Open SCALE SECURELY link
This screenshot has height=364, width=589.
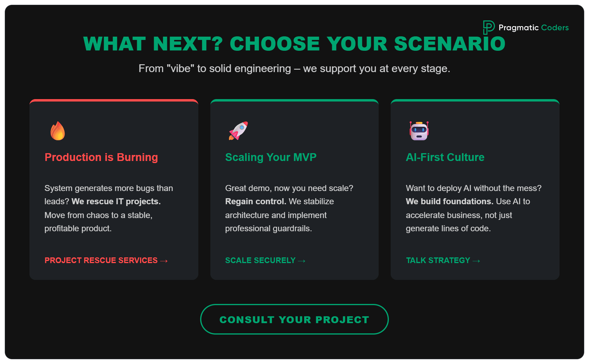(260, 260)
